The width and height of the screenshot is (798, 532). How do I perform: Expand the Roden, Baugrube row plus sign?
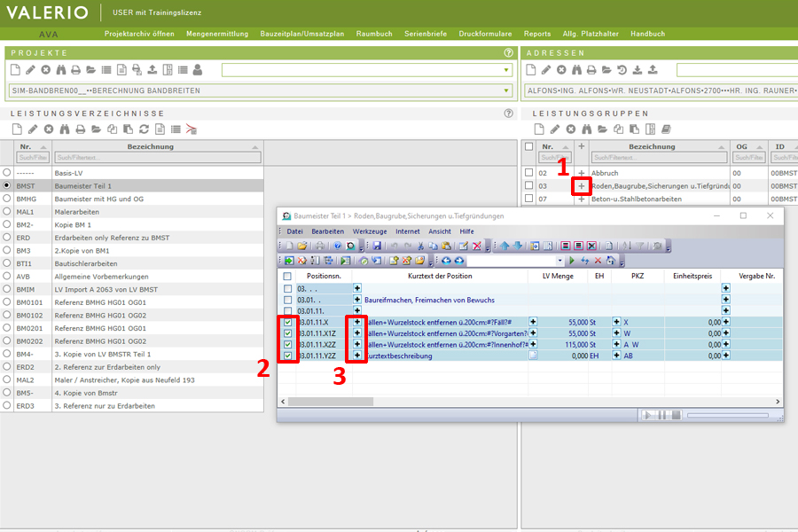point(582,186)
